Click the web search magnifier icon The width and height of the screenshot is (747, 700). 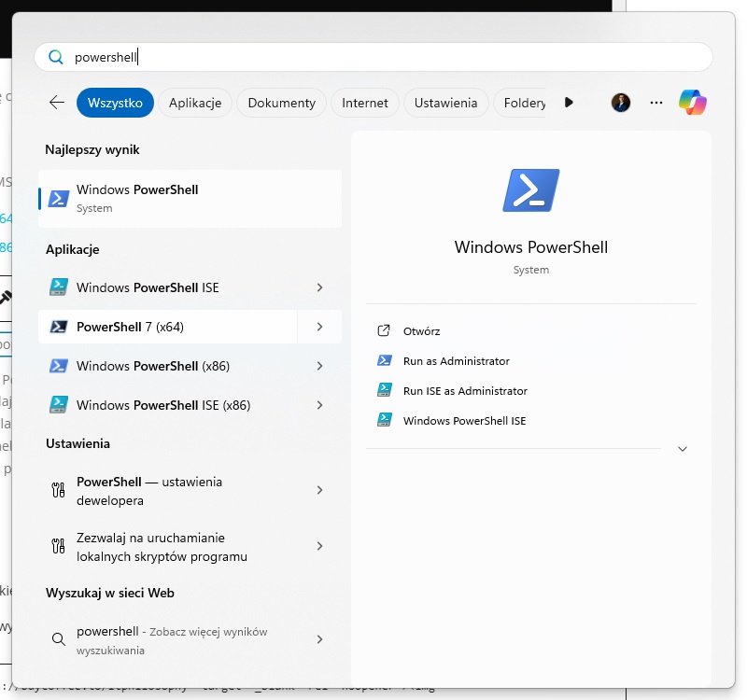coord(58,639)
